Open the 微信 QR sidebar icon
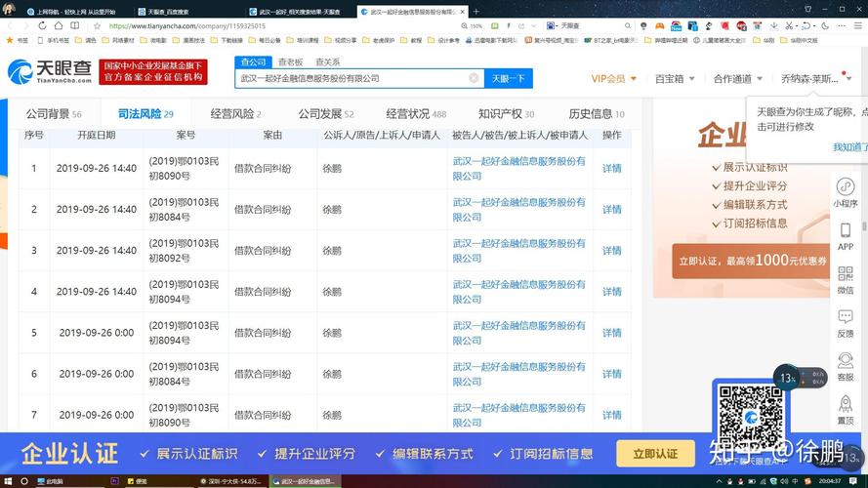The image size is (868, 488). [x=846, y=279]
